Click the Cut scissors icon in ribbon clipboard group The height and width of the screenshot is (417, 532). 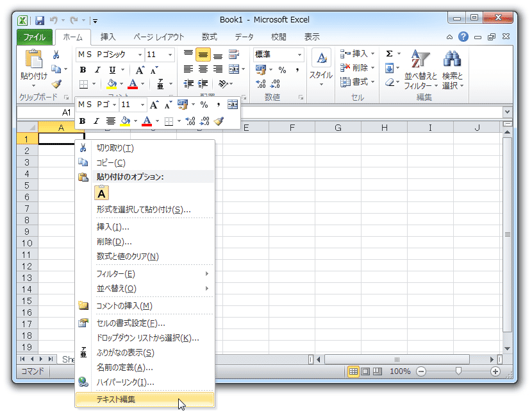tap(56, 55)
